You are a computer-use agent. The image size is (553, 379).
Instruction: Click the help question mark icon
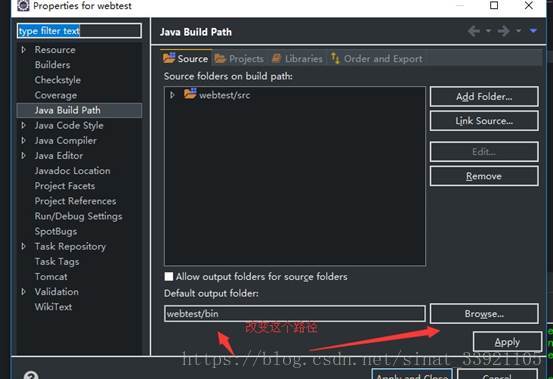31,375
